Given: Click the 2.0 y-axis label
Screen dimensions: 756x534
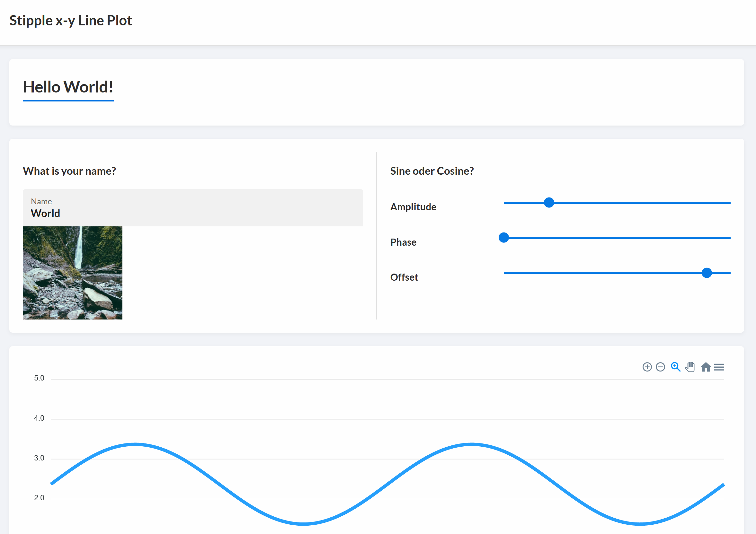Looking at the screenshot, I should (39, 498).
